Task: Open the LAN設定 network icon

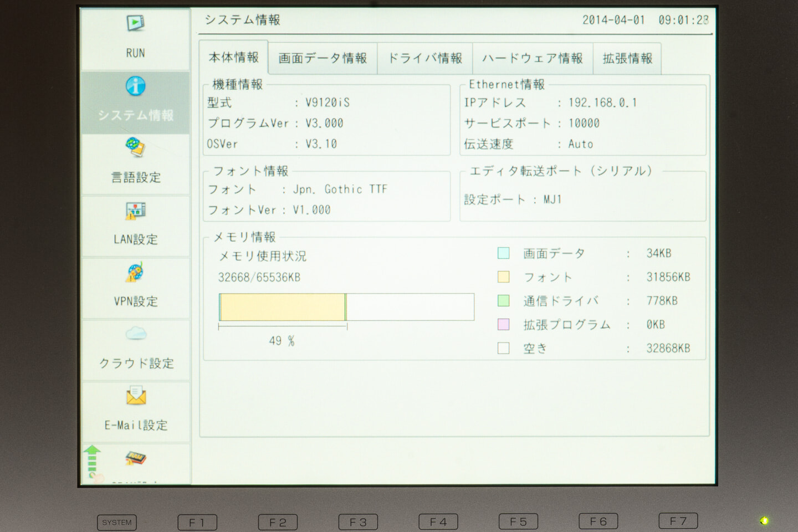Action: tap(136, 211)
